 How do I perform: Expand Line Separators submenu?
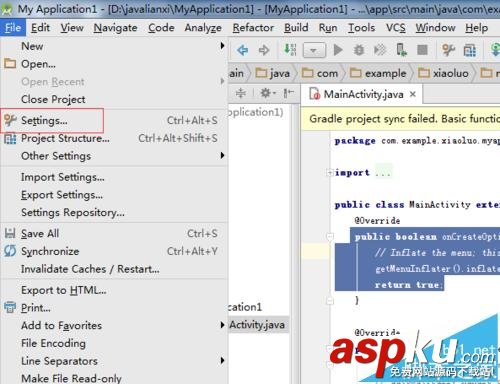pos(114,361)
